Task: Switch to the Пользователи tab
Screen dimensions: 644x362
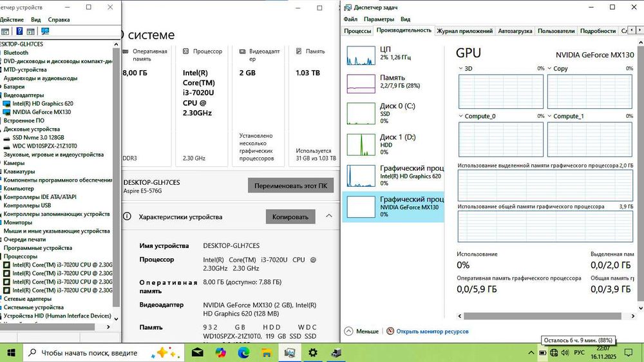Action: point(556,31)
